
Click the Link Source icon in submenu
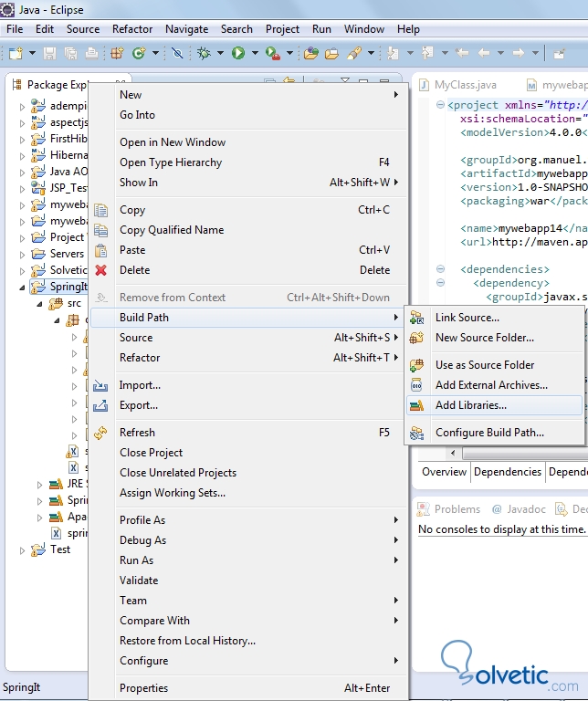click(416, 318)
